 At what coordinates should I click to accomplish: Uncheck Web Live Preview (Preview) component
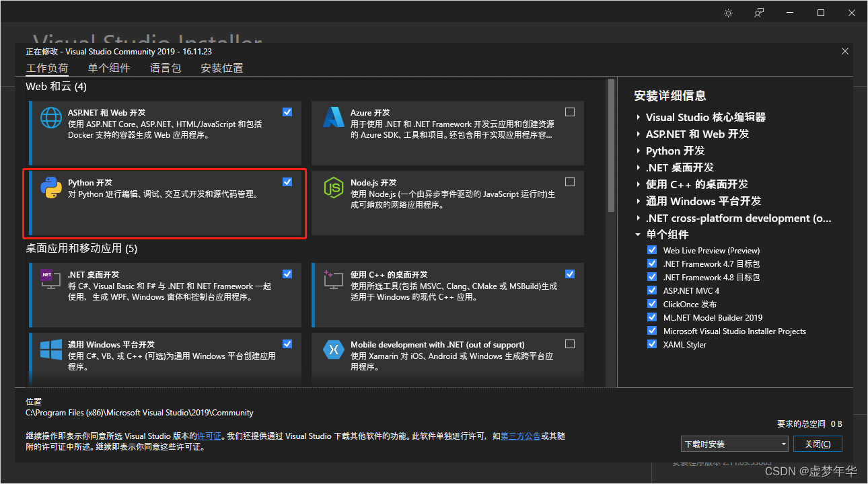651,250
